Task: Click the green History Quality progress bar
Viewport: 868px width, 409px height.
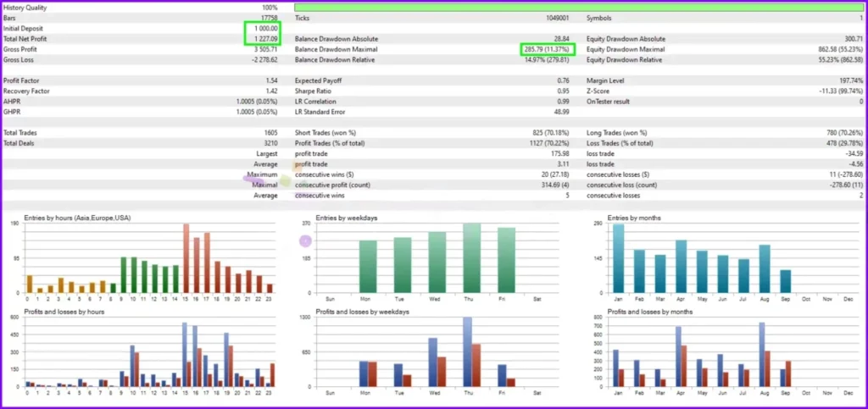Action: [x=579, y=7]
